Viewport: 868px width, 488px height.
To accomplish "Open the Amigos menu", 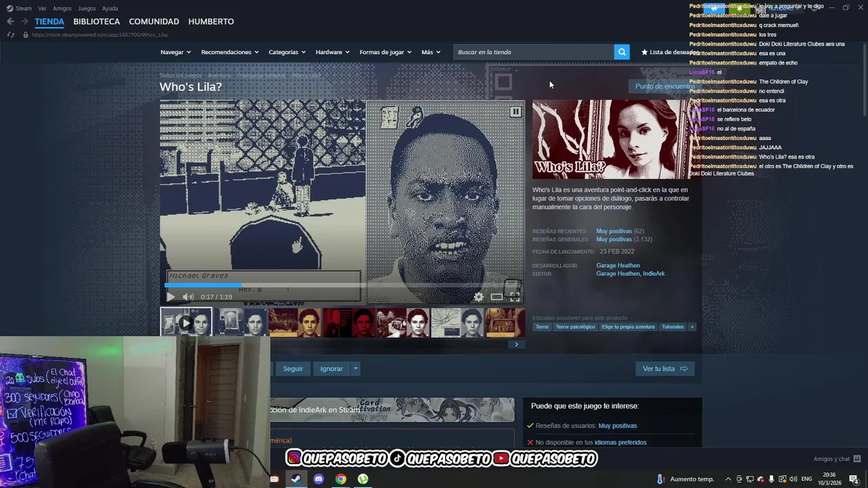I will [62, 8].
